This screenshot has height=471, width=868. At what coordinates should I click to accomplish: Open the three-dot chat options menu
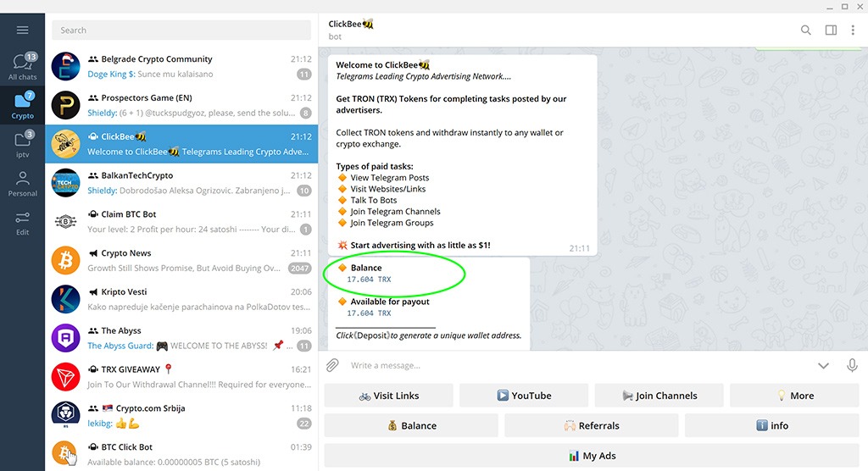click(x=854, y=30)
